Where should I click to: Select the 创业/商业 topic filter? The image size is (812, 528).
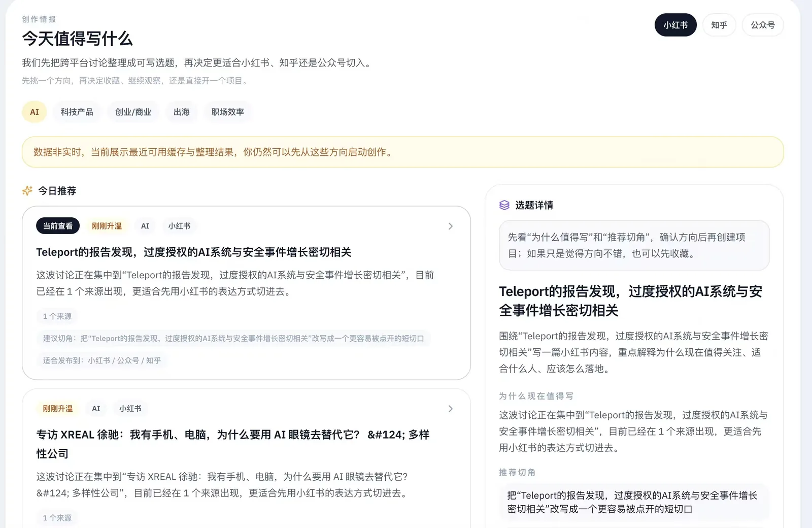click(133, 112)
